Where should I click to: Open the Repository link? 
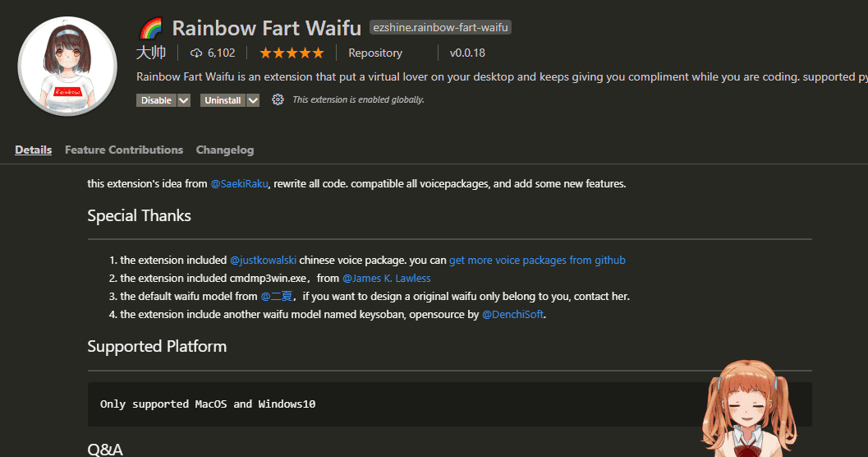coord(375,53)
